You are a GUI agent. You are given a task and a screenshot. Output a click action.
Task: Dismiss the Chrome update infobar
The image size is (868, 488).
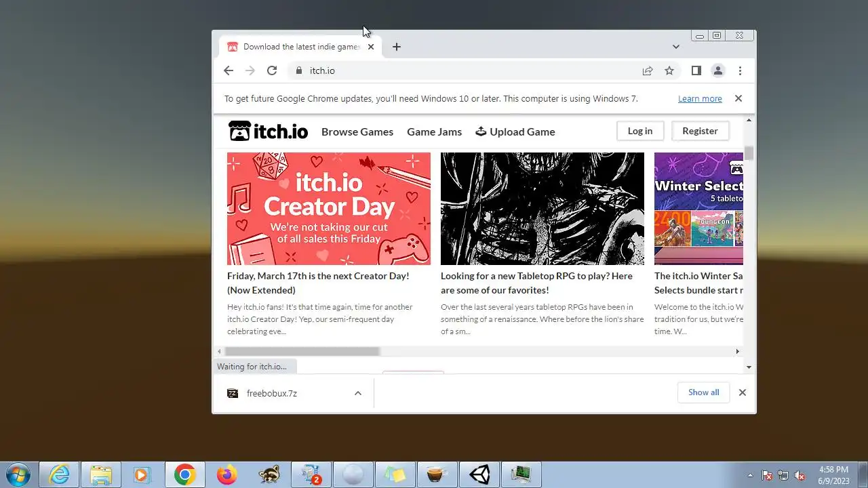coord(738,98)
